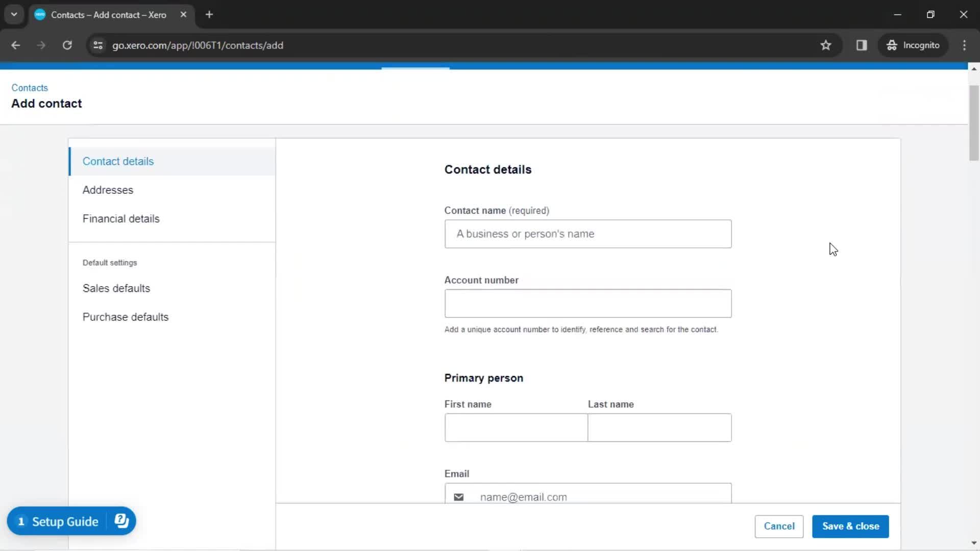Click Save & close button
The image size is (980, 551).
click(850, 526)
